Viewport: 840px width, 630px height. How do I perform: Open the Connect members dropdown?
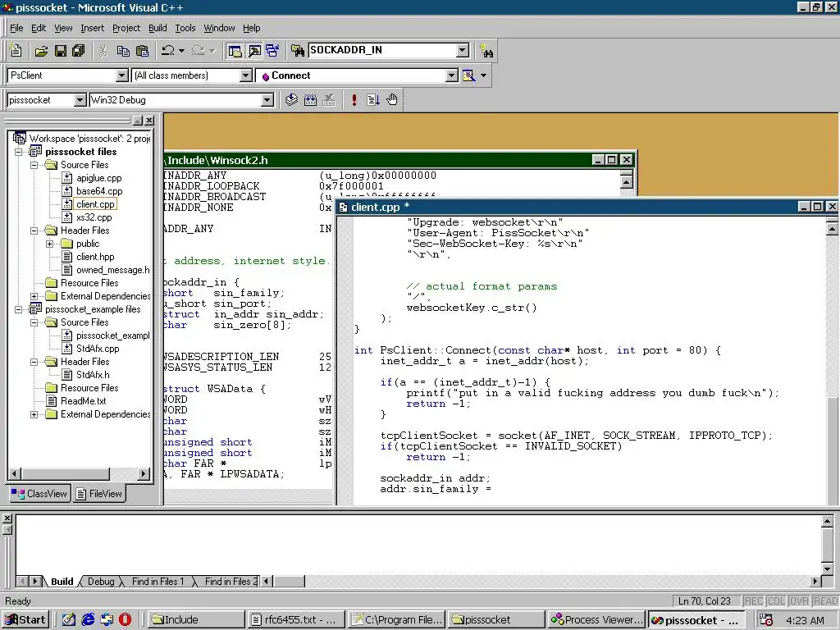click(452, 75)
